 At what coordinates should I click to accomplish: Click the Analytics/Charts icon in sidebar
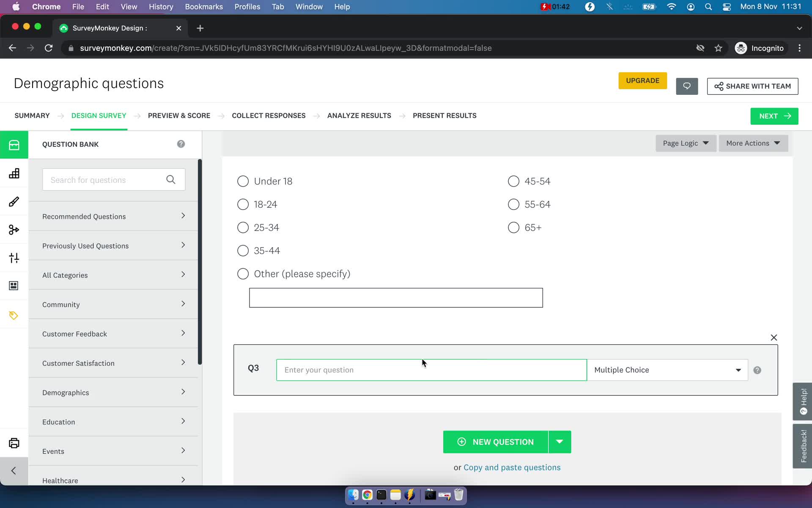[14, 174]
